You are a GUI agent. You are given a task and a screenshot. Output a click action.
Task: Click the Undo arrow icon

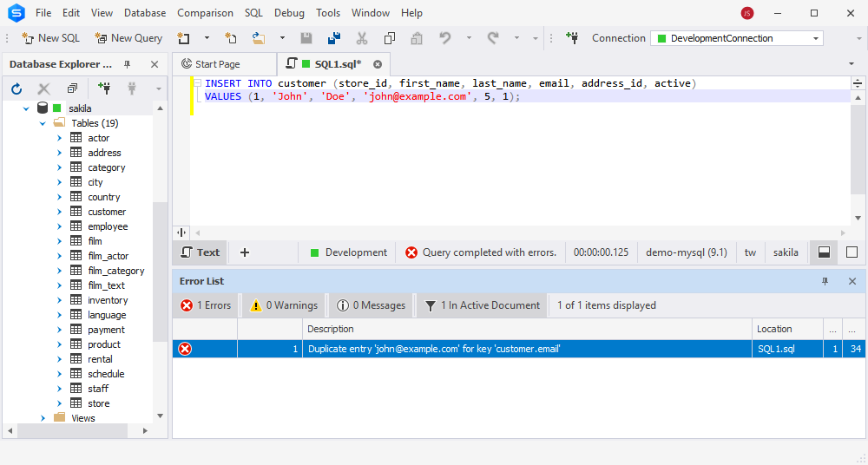pyautogui.click(x=445, y=38)
